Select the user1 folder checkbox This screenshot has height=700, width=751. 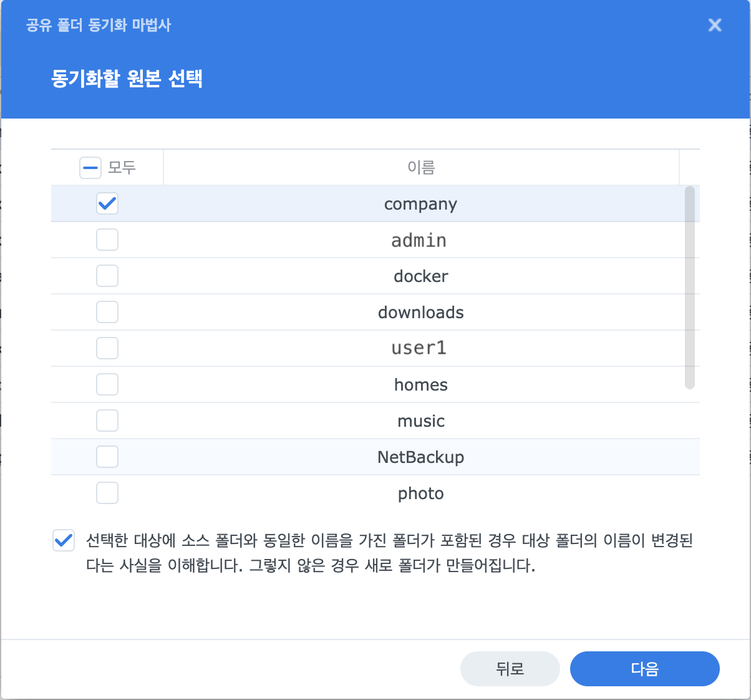(107, 348)
